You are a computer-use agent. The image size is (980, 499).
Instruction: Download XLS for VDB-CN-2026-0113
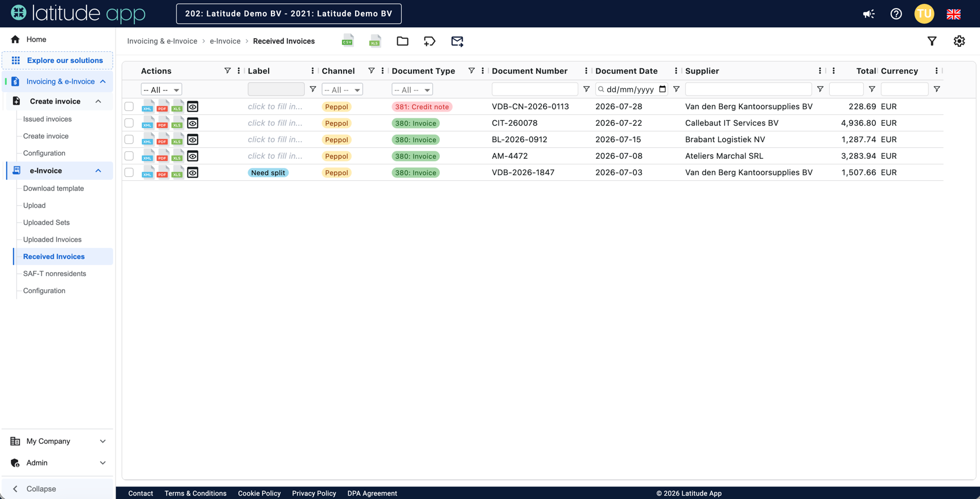tap(177, 106)
